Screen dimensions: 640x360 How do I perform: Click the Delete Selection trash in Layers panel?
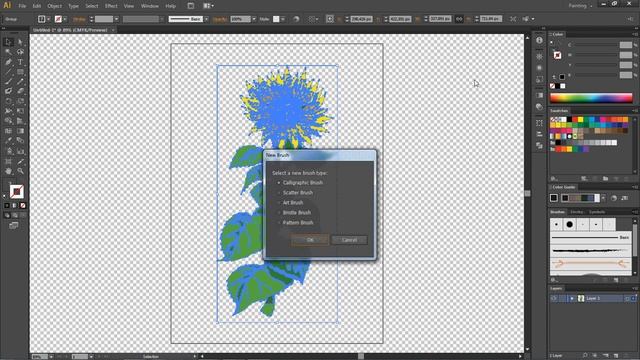(626, 356)
